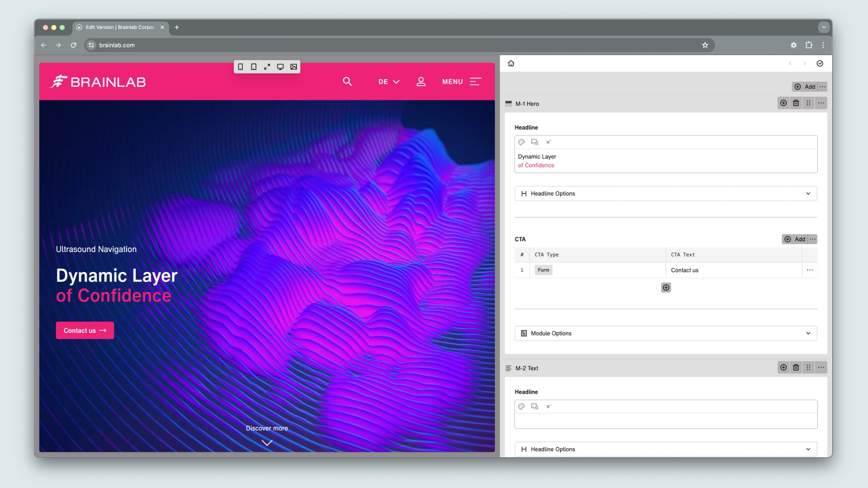Click the Add button in CTA section
Viewport: 868px width, 488px height.
click(795, 239)
